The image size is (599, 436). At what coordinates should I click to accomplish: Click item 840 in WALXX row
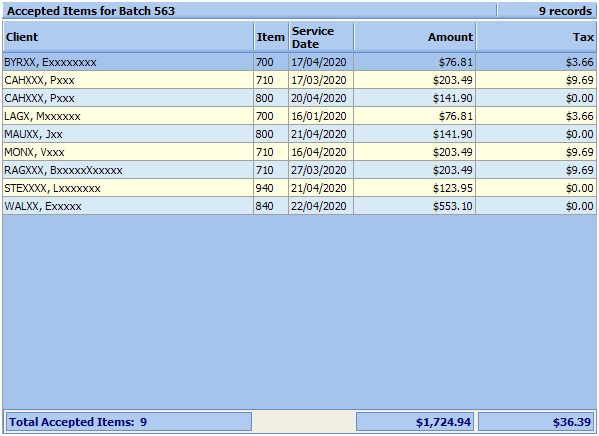point(271,206)
